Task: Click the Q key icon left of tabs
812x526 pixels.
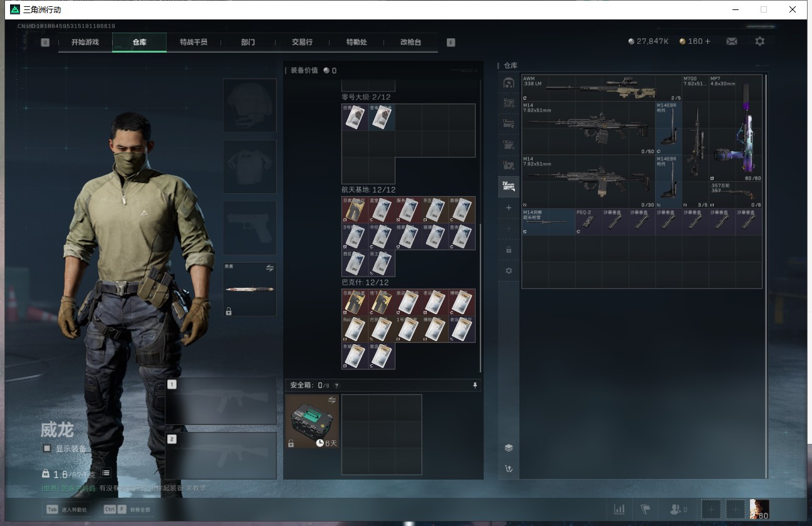Action: coord(45,43)
